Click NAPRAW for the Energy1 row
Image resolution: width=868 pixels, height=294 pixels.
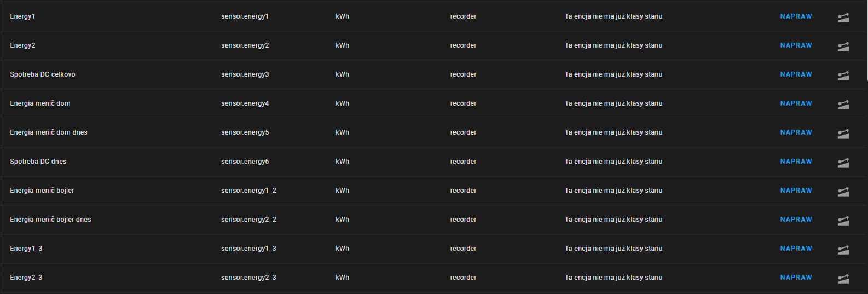point(796,16)
